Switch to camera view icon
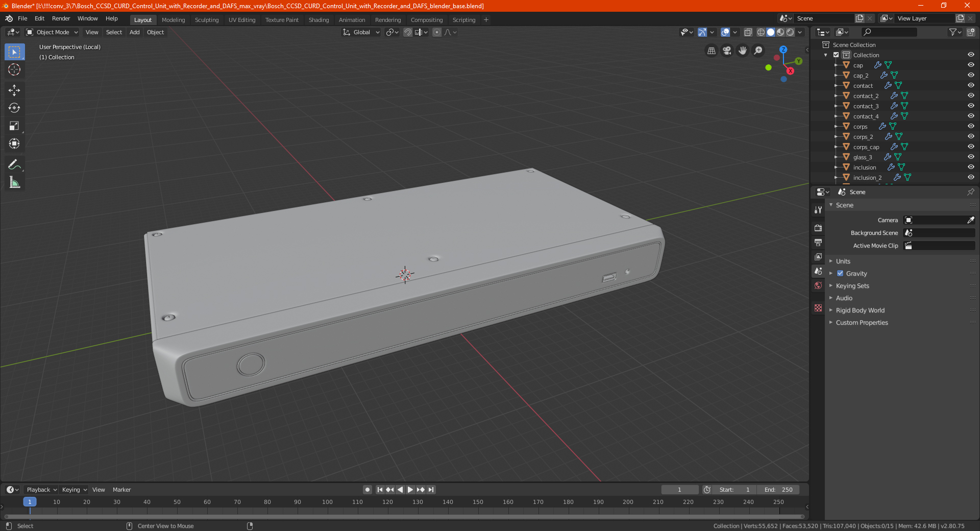980x531 pixels. pos(727,51)
